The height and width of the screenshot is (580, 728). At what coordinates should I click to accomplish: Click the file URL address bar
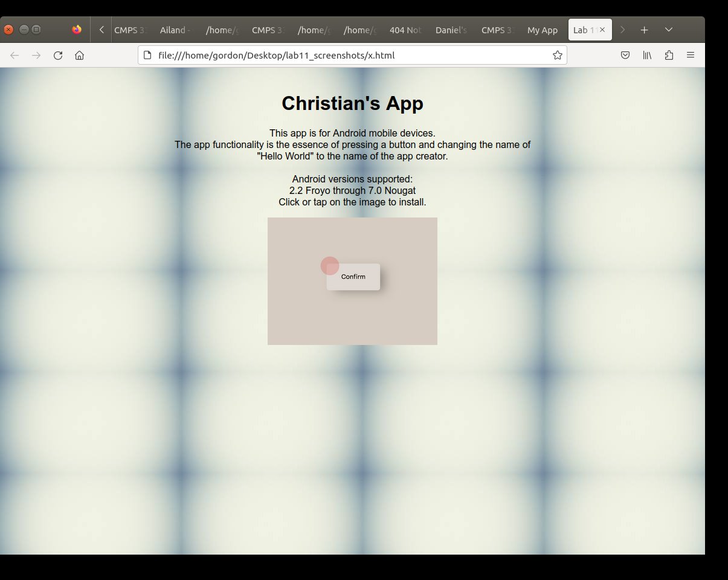(350, 56)
